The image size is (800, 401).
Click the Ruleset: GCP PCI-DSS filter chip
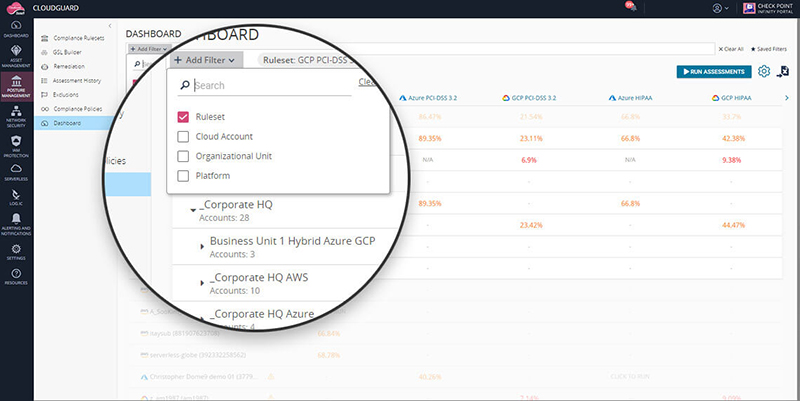tap(309, 60)
